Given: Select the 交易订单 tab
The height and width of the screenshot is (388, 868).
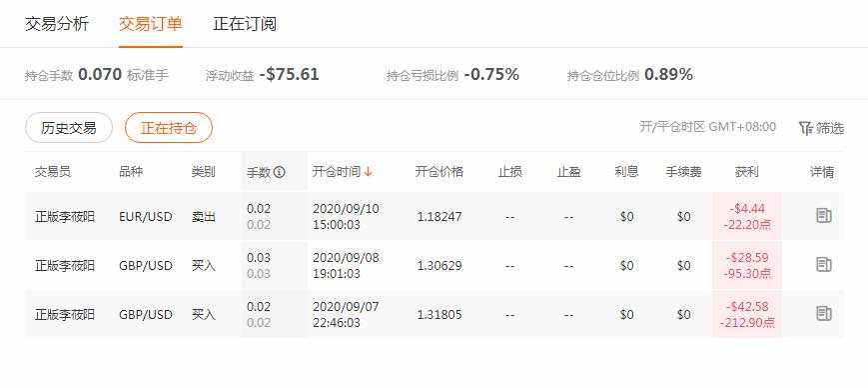Looking at the screenshot, I should (x=151, y=24).
